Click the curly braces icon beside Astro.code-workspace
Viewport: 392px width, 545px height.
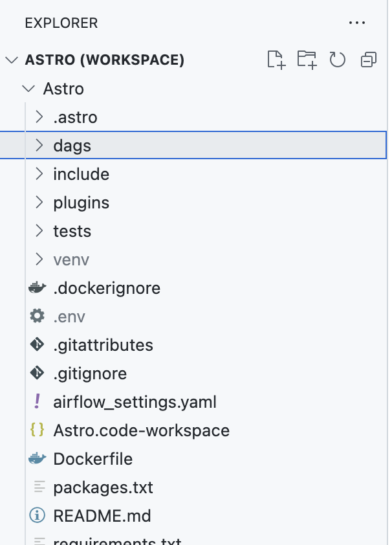point(37,430)
